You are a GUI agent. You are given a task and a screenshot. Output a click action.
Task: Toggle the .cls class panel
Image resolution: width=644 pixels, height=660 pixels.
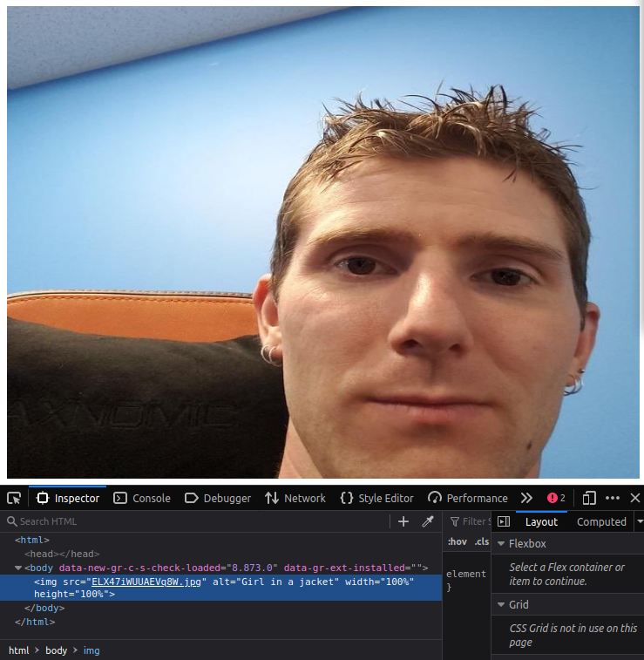pos(482,541)
